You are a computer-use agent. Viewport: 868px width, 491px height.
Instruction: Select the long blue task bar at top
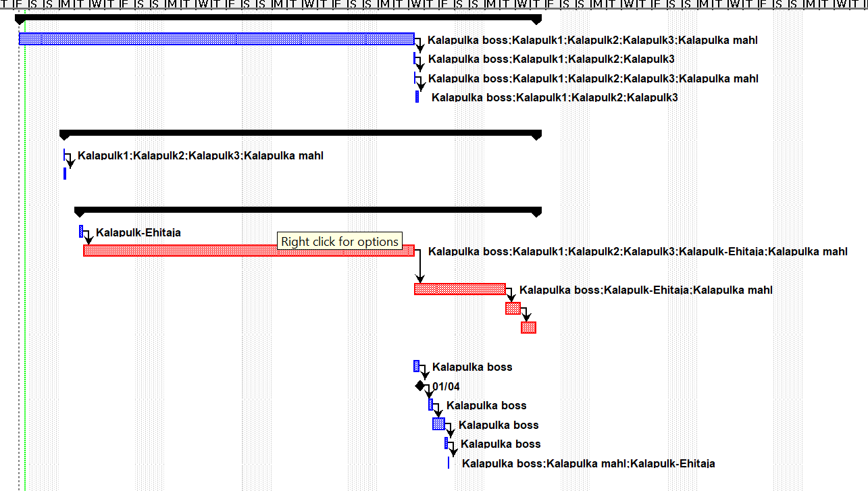pyautogui.click(x=216, y=39)
